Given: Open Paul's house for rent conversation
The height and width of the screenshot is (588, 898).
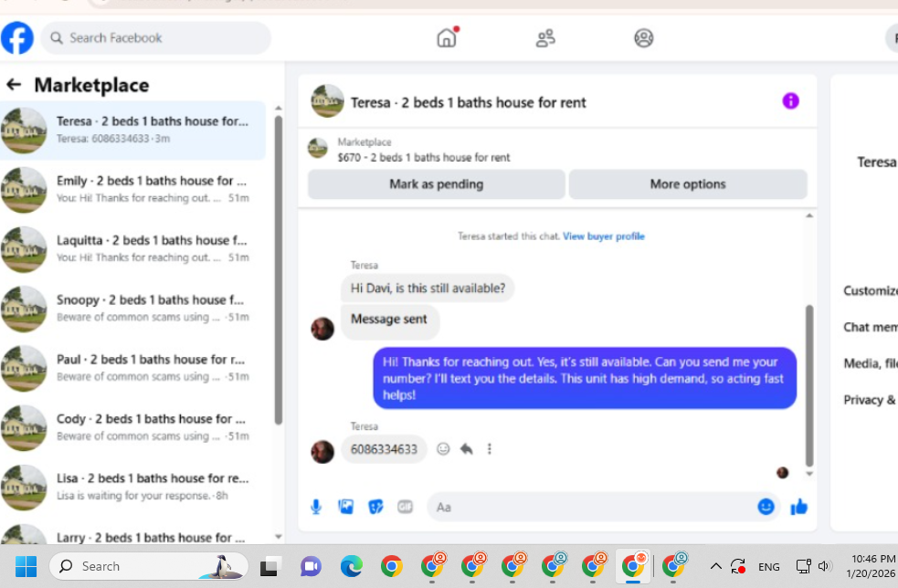Looking at the screenshot, I should [x=132, y=368].
